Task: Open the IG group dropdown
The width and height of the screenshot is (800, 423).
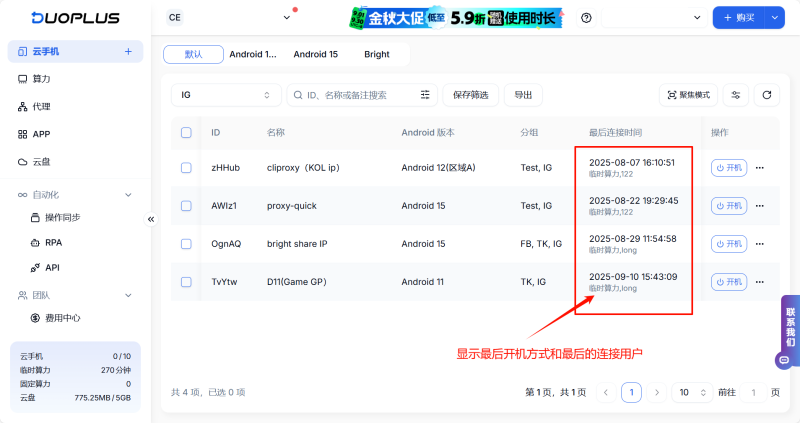Action: pos(226,95)
